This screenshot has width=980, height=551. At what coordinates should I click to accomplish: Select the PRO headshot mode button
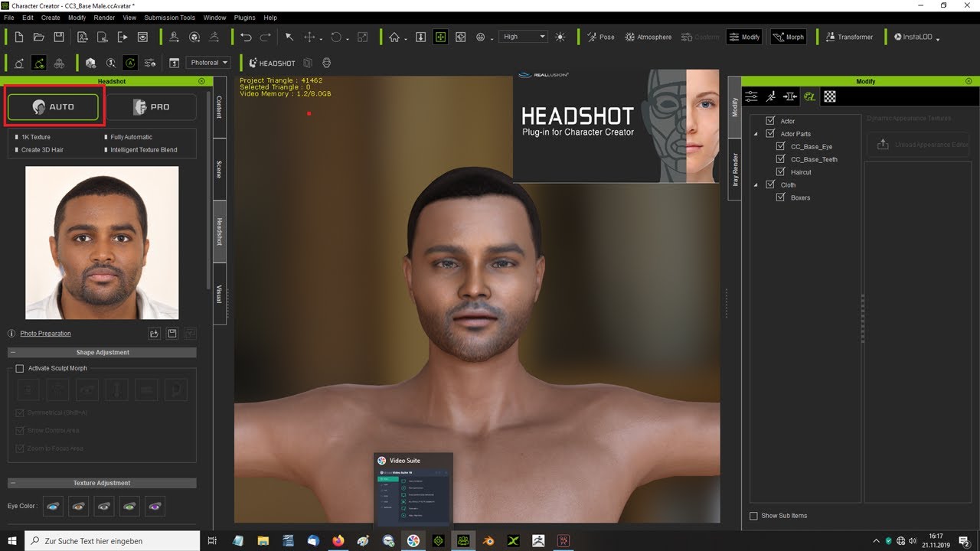click(151, 107)
